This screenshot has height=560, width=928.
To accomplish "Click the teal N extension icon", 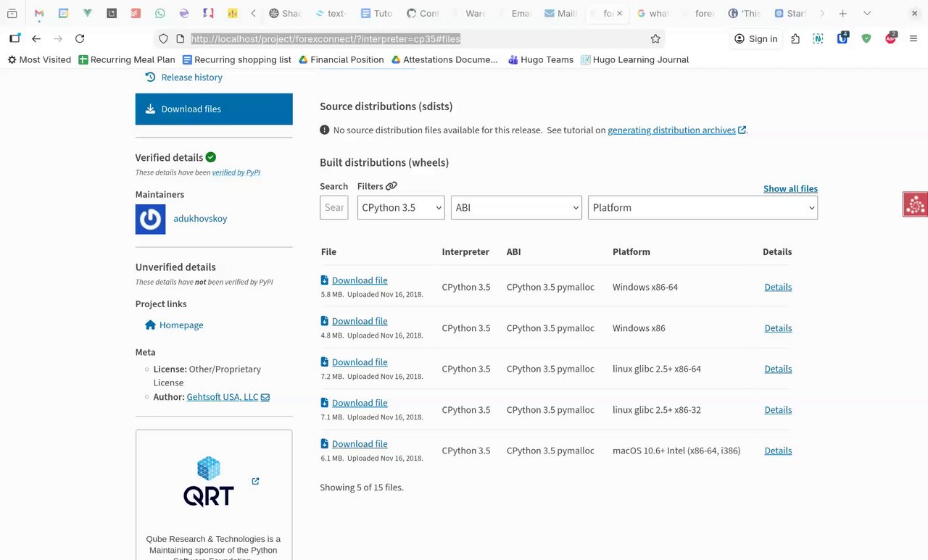I will [819, 39].
